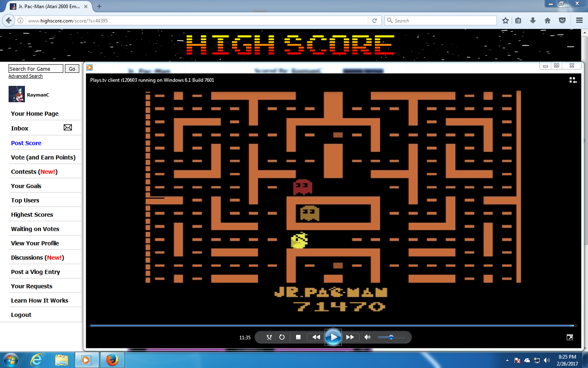Go back to previous page in Firefox
Screen dimensions: 588x368
tap(9, 20)
